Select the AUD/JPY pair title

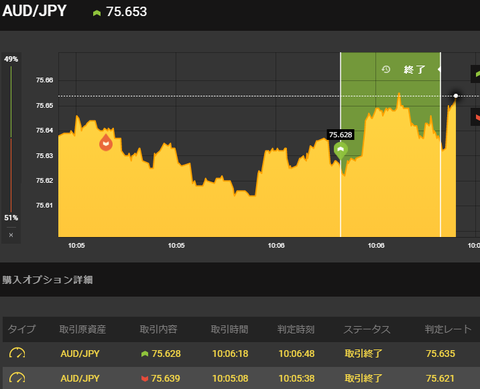point(34,11)
